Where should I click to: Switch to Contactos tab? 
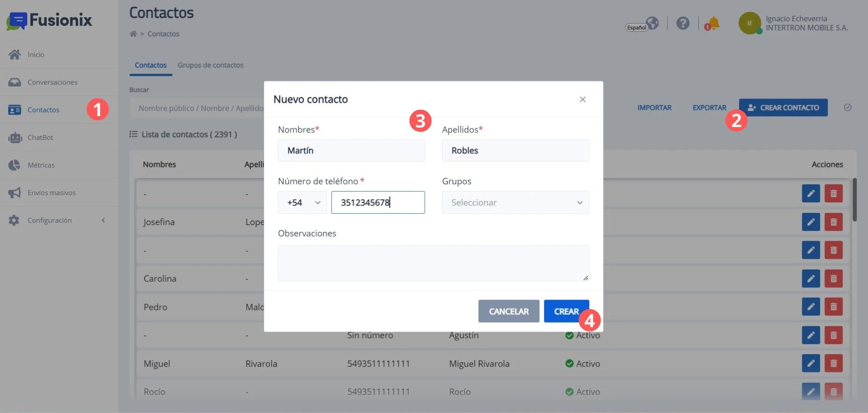(x=151, y=65)
